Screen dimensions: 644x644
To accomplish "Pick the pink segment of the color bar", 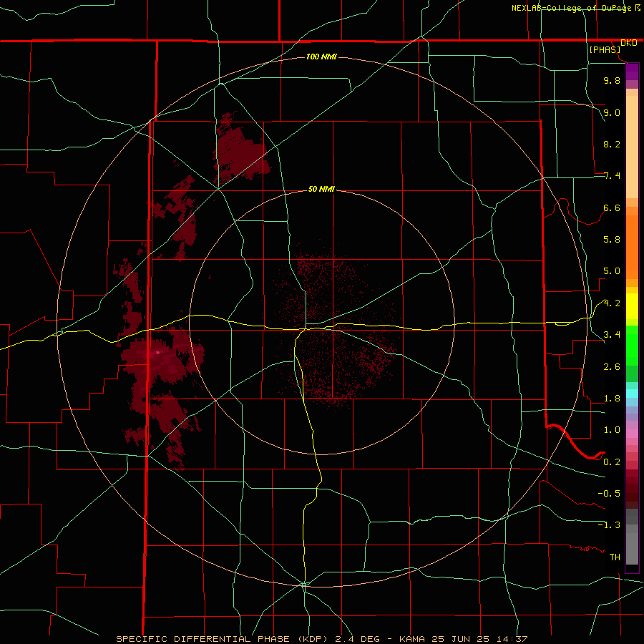I will [x=632, y=434].
